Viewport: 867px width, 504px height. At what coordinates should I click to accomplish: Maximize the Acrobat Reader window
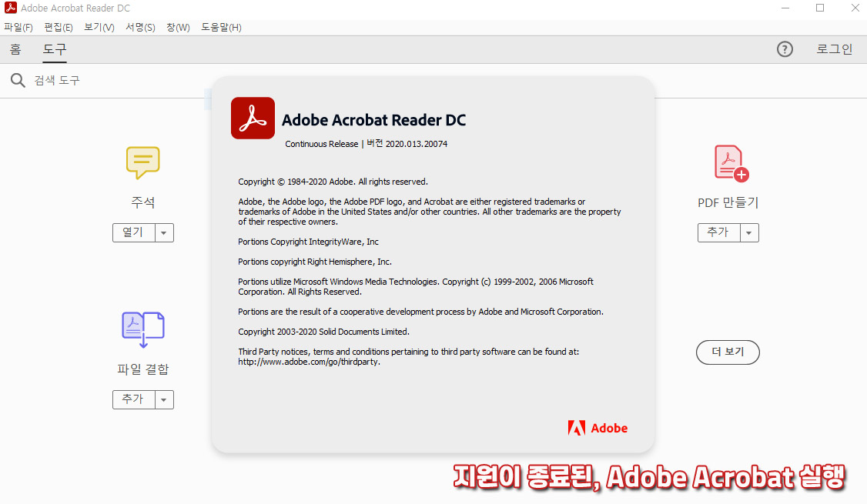tap(820, 8)
